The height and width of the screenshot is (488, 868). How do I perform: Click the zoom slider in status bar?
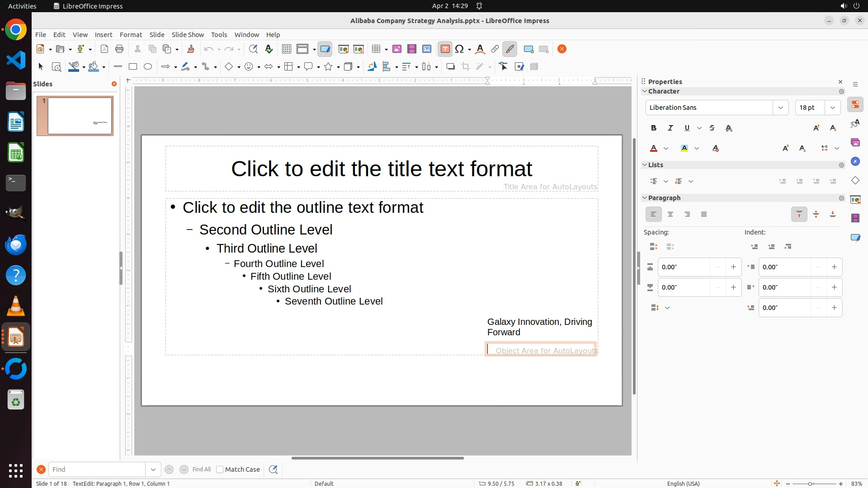(810, 483)
